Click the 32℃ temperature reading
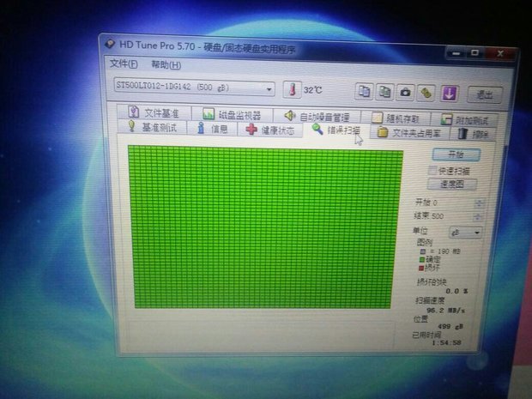The height and width of the screenshot is (399, 532). click(x=312, y=90)
